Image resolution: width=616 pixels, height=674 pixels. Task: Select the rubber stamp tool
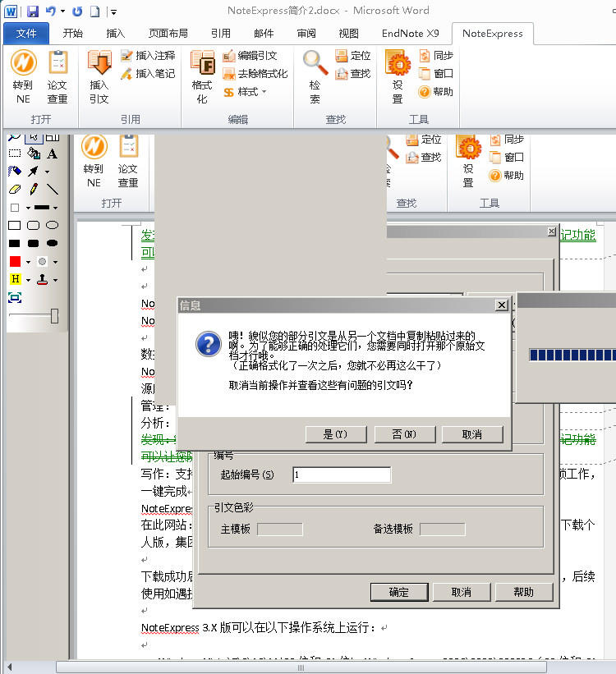(x=42, y=280)
